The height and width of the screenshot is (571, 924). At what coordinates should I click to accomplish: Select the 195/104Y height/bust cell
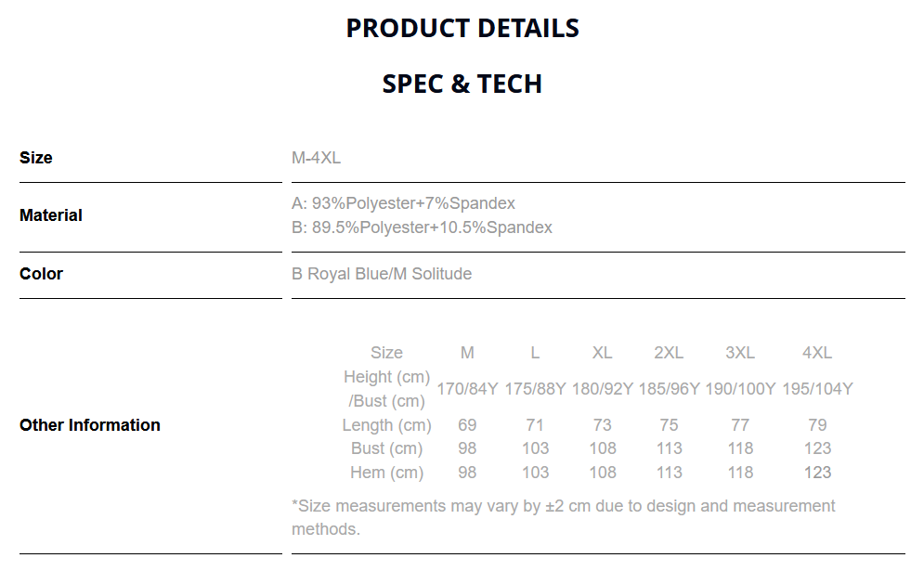point(817,389)
